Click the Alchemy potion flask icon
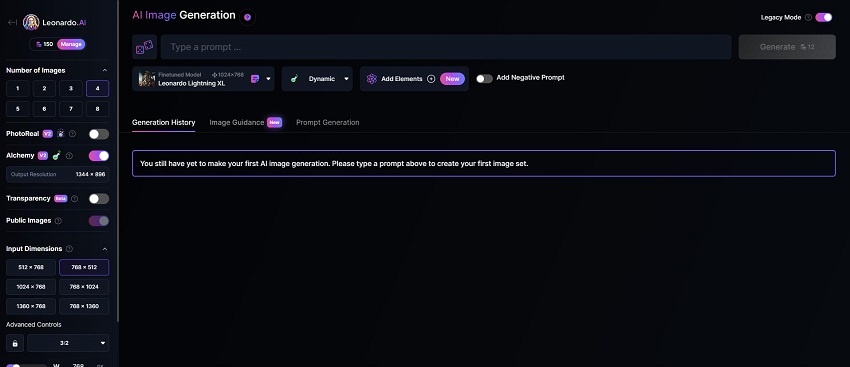Image resolution: width=850 pixels, height=367 pixels. pos(56,156)
